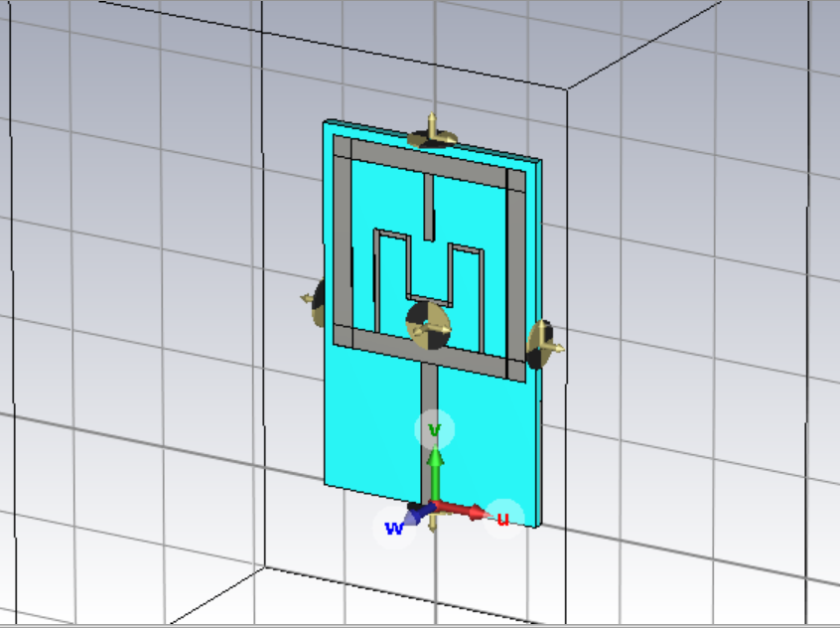
Task: Click the red u axis label
Action: [503, 517]
